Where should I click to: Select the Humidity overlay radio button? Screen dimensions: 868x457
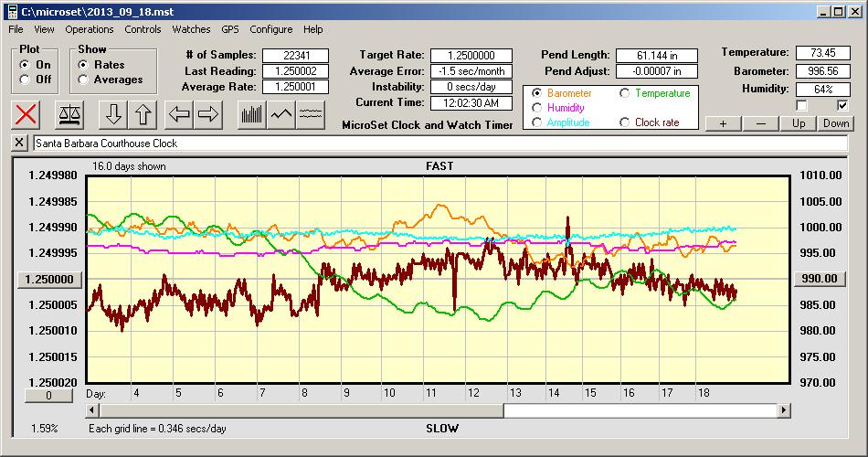point(536,108)
